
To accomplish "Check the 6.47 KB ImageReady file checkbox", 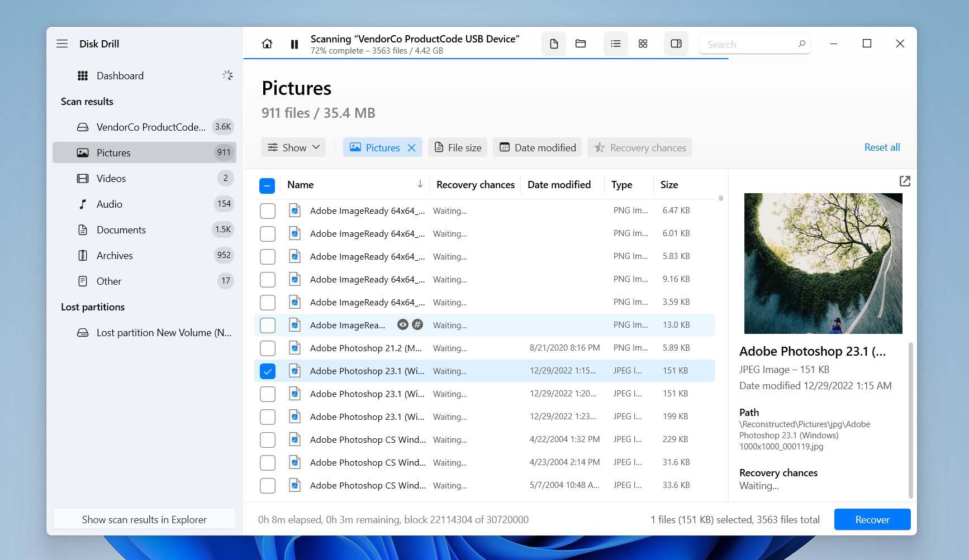I will tap(268, 211).
